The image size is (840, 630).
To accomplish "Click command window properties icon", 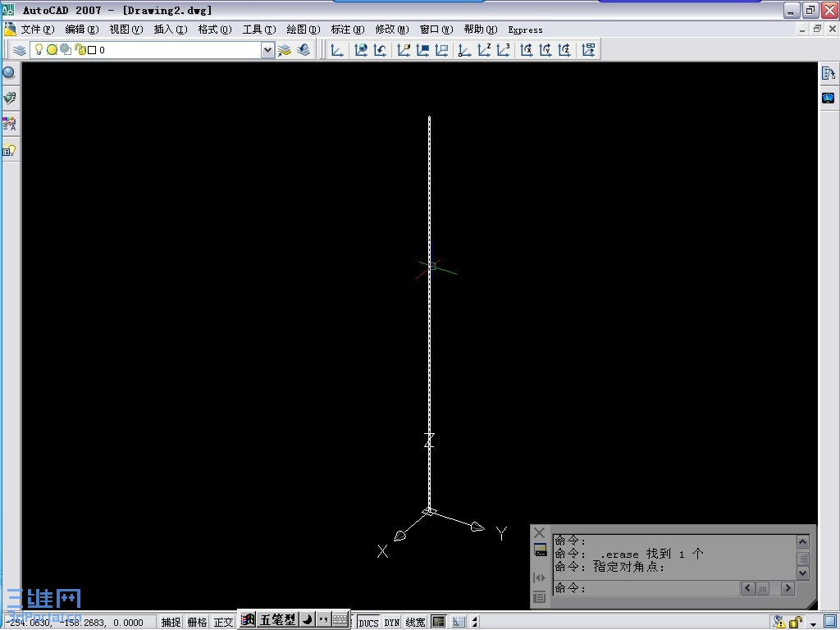I will pyautogui.click(x=540, y=597).
